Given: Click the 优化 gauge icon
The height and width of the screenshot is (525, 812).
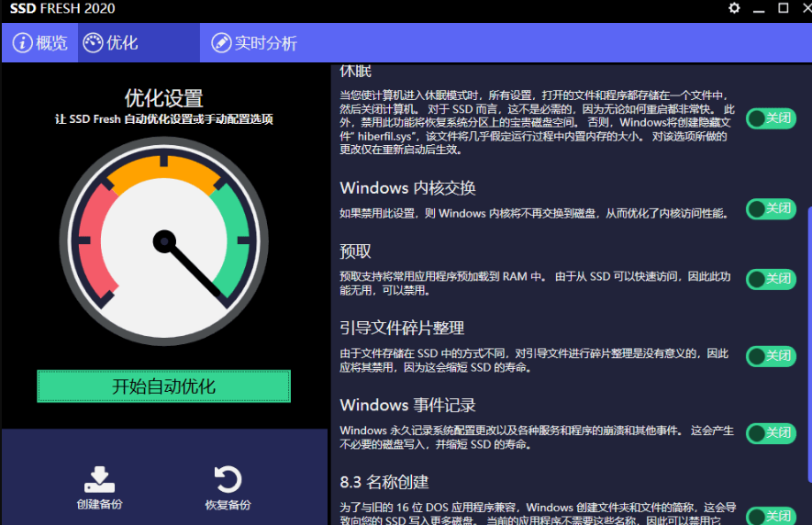Looking at the screenshot, I should click(94, 43).
